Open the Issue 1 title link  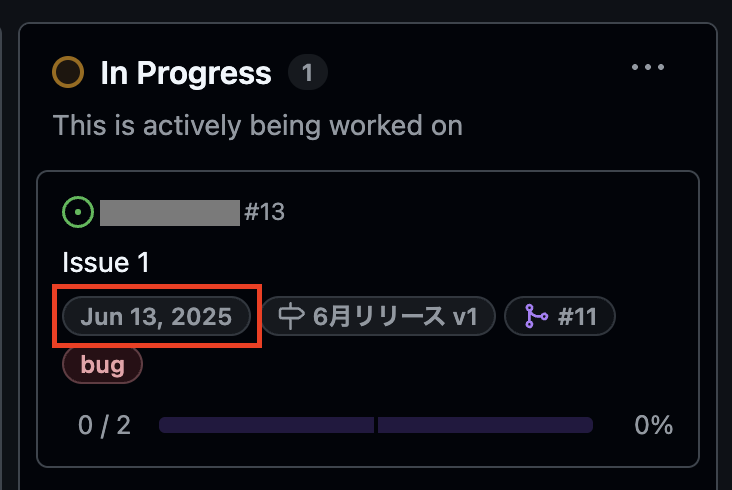[x=106, y=262]
